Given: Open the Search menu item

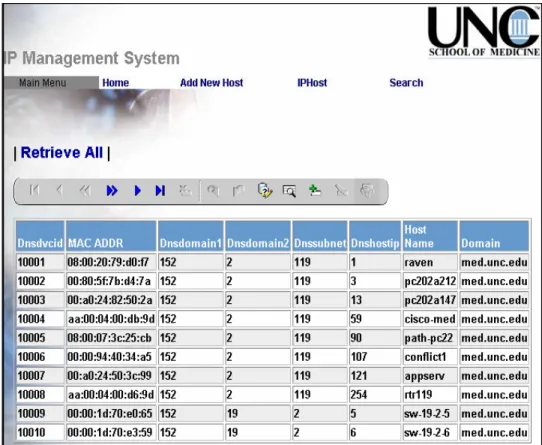Looking at the screenshot, I should pyautogui.click(x=406, y=83).
